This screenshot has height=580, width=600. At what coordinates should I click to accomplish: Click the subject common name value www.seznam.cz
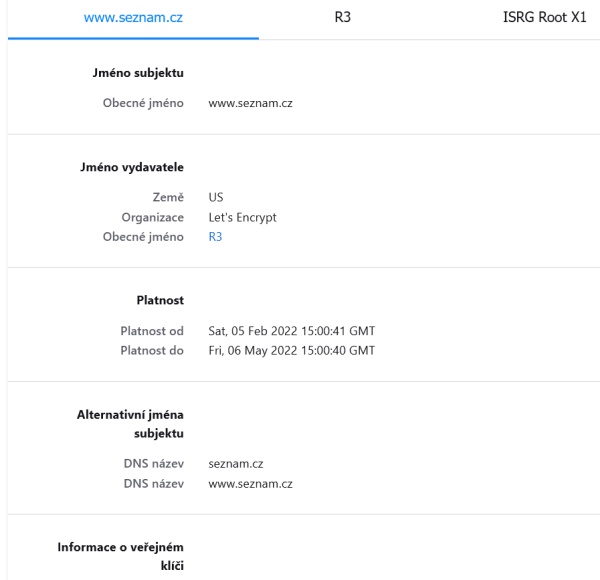pyautogui.click(x=250, y=103)
